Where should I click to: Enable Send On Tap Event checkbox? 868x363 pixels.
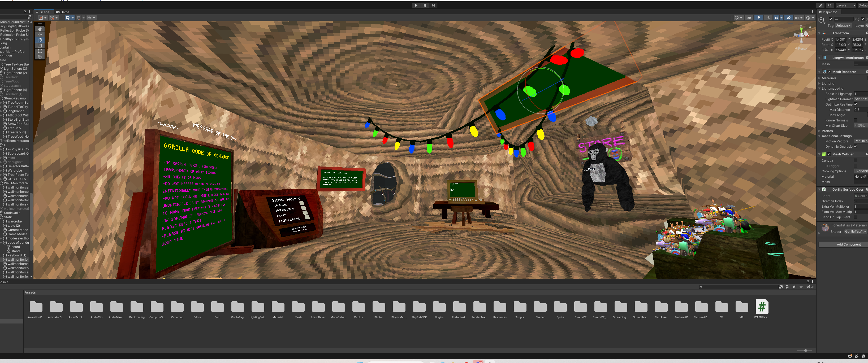tap(856, 217)
